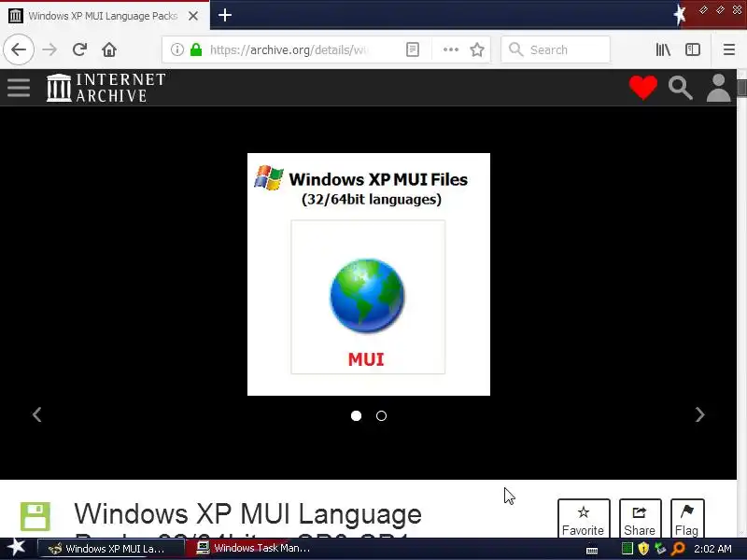Open the green CPU usage tray icon
Viewport: 747px width, 560px height.
[627, 549]
